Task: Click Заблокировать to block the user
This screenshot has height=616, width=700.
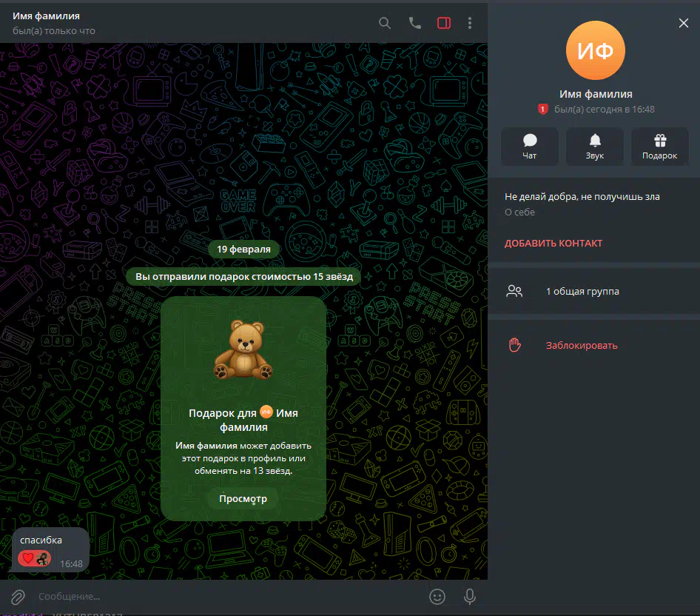Action: tap(582, 345)
